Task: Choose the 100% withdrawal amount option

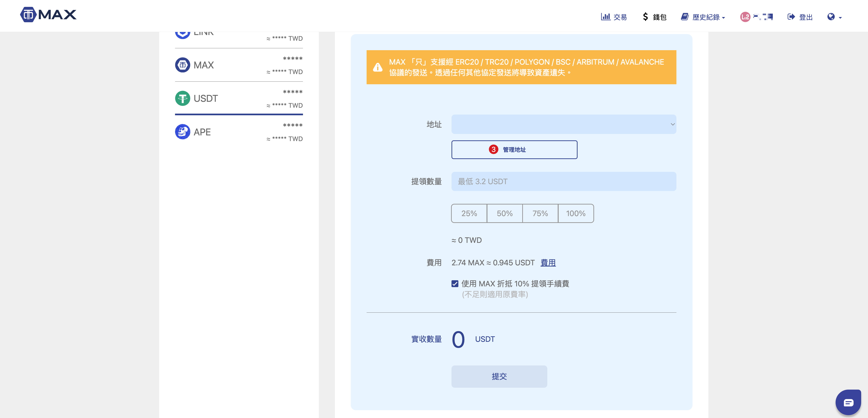Action: point(575,213)
